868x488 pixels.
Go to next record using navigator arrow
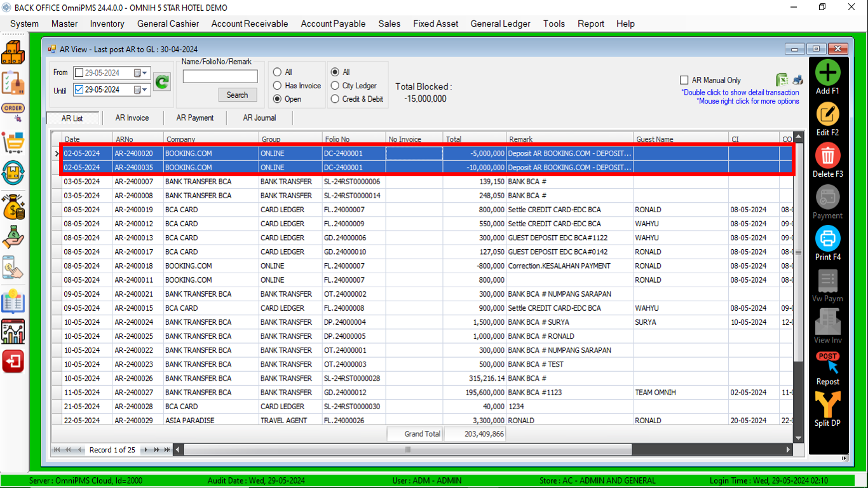[146, 450]
